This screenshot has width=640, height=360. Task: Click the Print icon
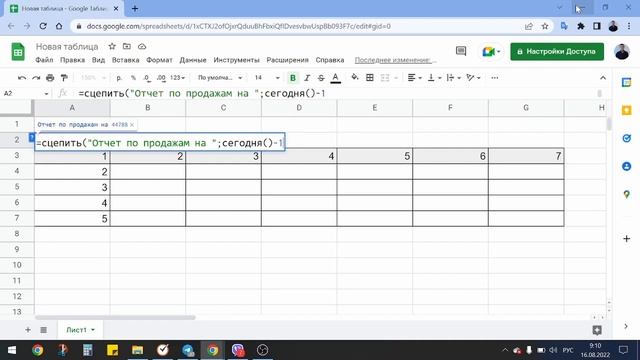point(50,78)
